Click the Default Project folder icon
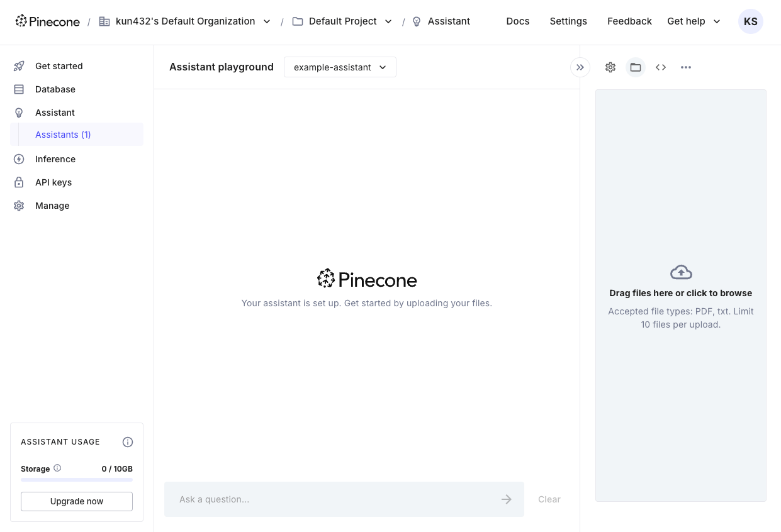The height and width of the screenshot is (532, 781). point(298,21)
